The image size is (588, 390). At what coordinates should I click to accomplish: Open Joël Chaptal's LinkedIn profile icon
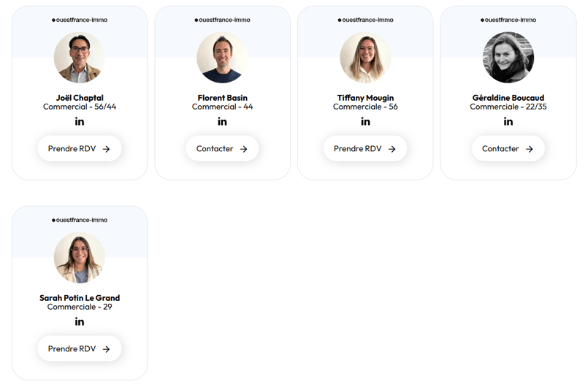click(80, 121)
